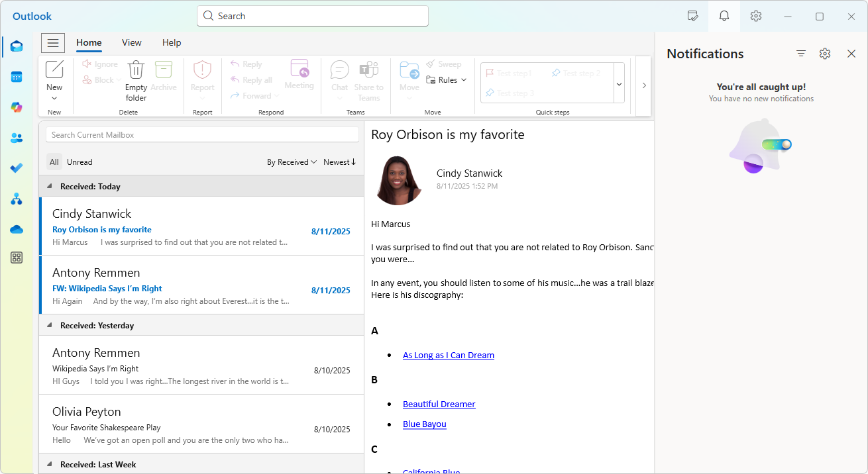868x474 pixels.
Task: Open OneDrive from the sidebar
Action: pyautogui.click(x=17, y=229)
